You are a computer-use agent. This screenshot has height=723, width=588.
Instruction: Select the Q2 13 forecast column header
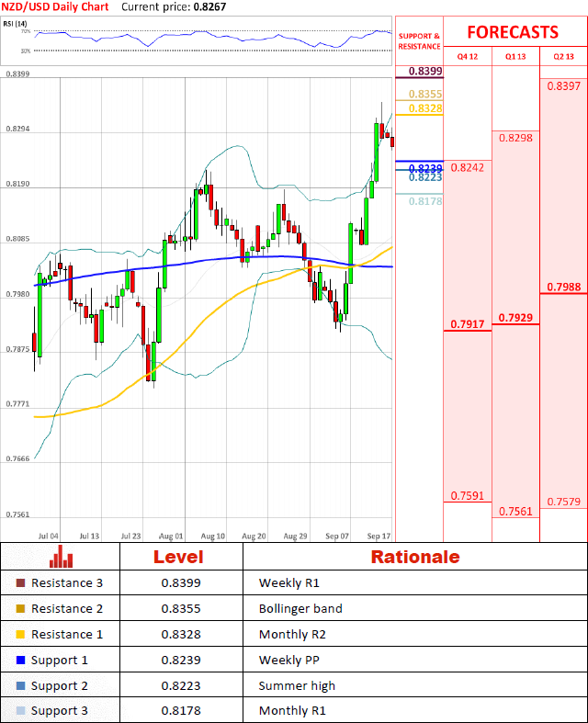(x=563, y=56)
